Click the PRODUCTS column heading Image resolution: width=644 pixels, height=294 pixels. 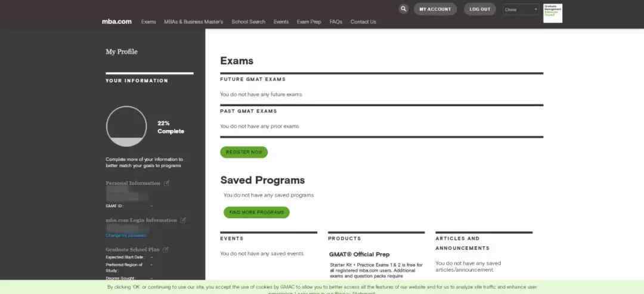tap(344, 239)
